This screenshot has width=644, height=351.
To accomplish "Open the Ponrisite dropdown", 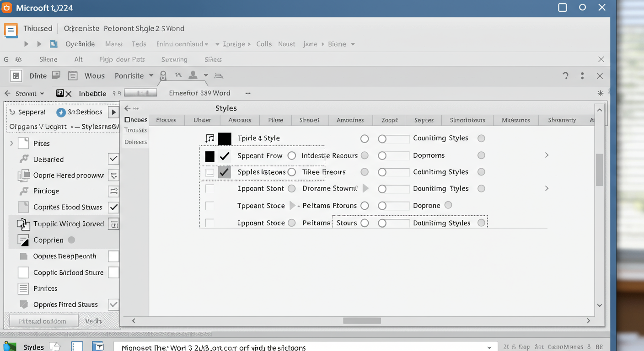I will [x=151, y=76].
